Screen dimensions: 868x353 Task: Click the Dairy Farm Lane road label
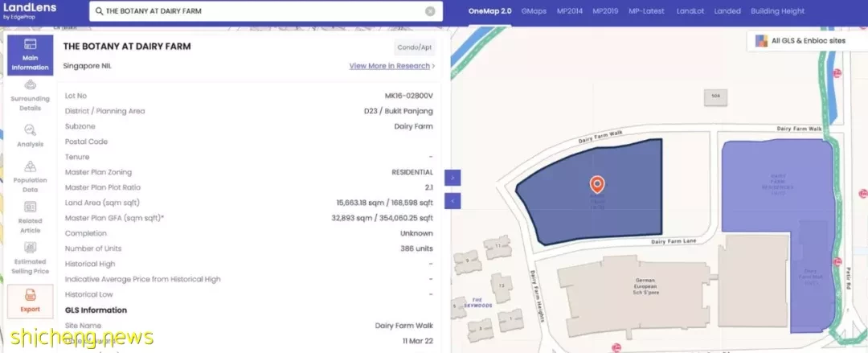[674, 241]
